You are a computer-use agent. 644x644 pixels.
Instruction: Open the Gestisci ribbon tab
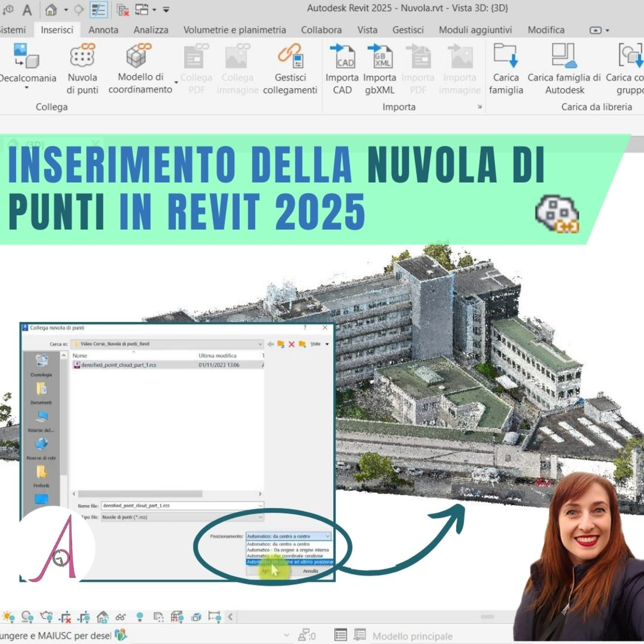(408, 30)
